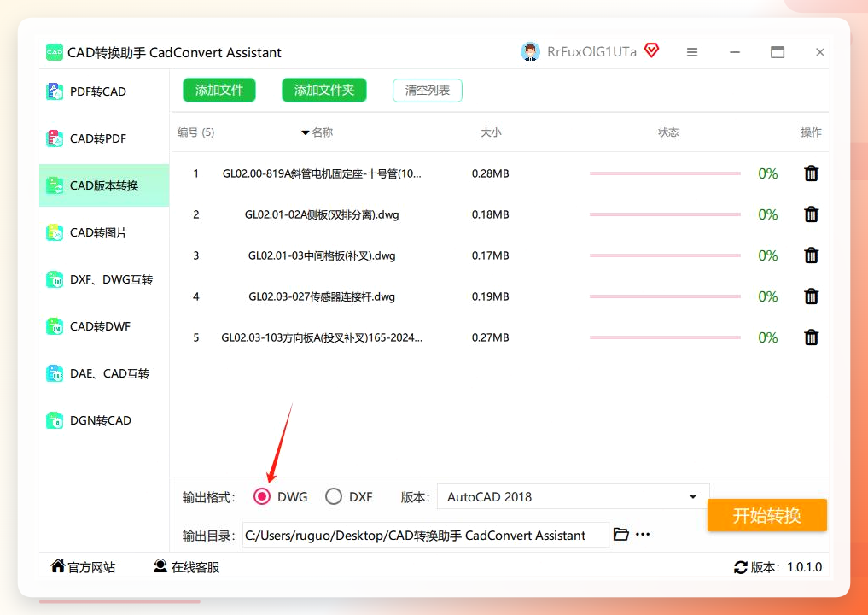Select the DWG output format radio
The image size is (868, 615).
pyautogui.click(x=262, y=496)
